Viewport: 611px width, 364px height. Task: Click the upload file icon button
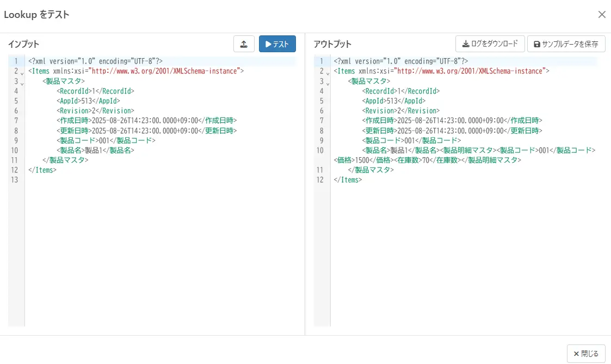pyautogui.click(x=244, y=44)
